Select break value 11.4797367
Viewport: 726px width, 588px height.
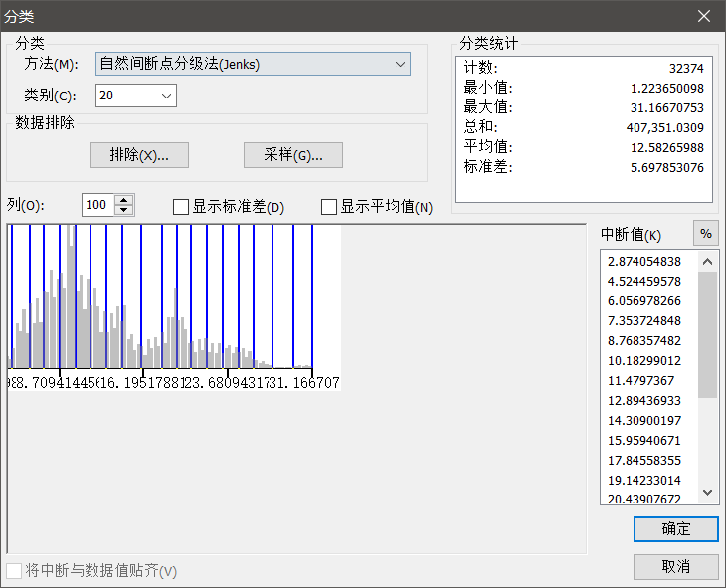click(640, 381)
